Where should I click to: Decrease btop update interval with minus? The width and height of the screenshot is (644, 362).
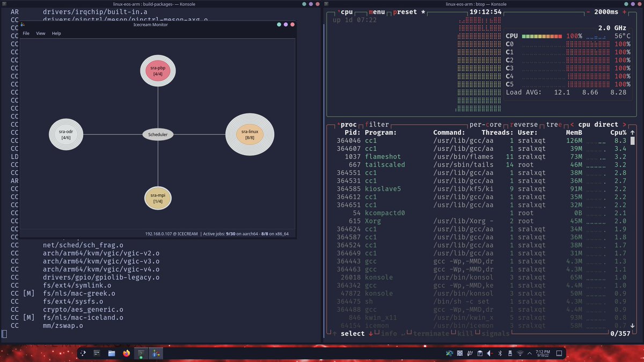588,12
